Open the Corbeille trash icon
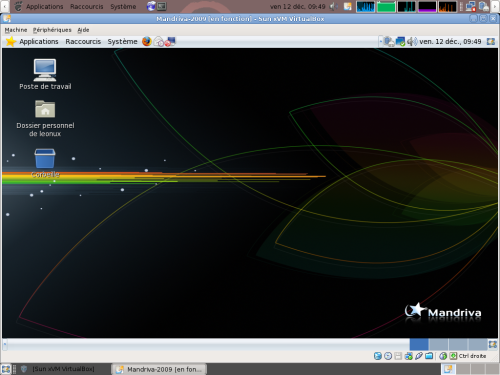This screenshot has width=500, height=375. (45, 163)
